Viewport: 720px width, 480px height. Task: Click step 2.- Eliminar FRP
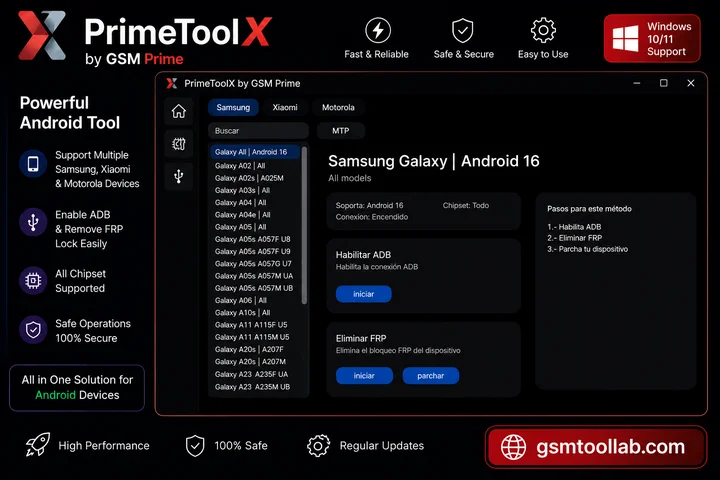[x=574, y=238]
